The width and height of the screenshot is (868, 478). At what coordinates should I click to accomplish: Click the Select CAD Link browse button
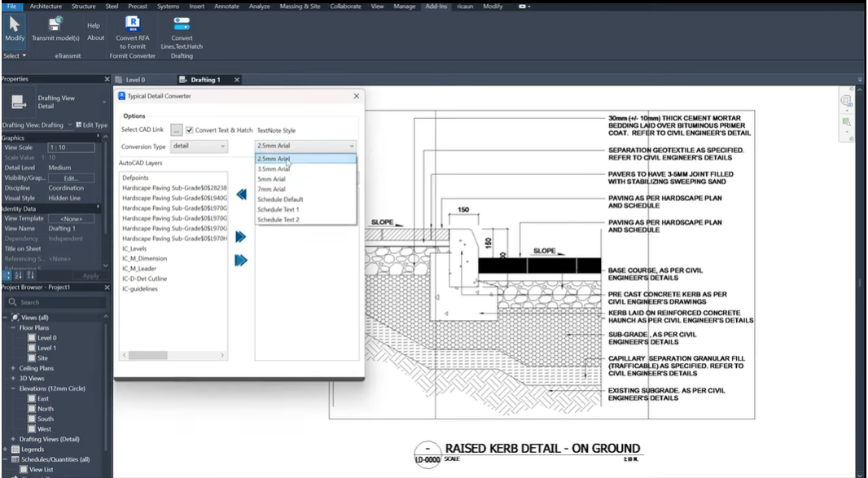pyautogui.click(x=176, y=130)
